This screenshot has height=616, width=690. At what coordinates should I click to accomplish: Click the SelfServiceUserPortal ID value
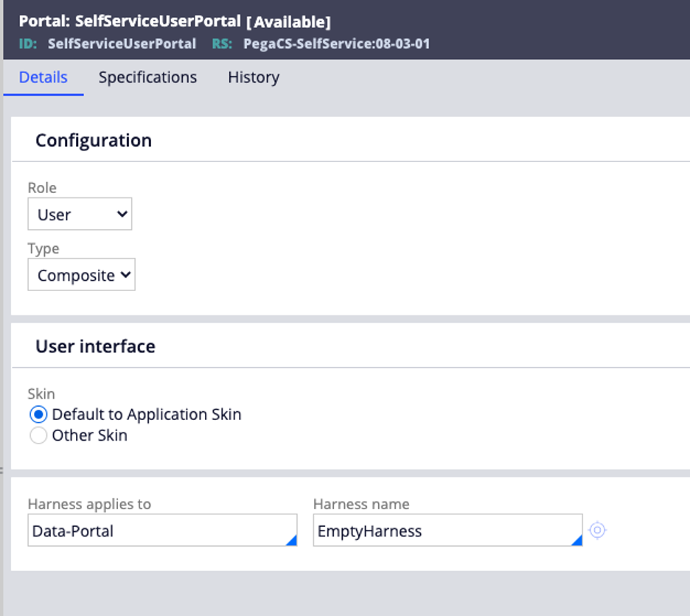click(x=122, y=43)
